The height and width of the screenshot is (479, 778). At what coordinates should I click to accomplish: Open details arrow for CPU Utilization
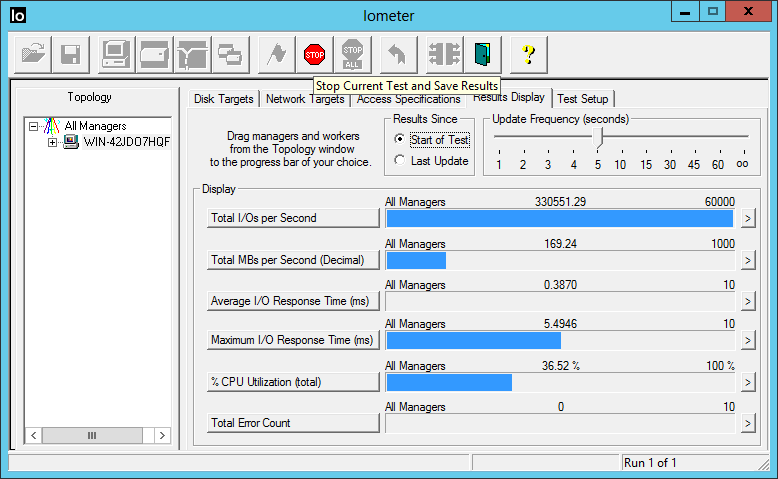point(748,382)
